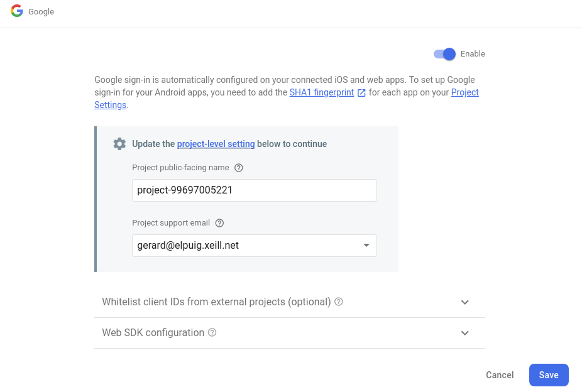Click help icon next to Whitelist client IDs
582x392 pixels.
[x=339, y=302]
